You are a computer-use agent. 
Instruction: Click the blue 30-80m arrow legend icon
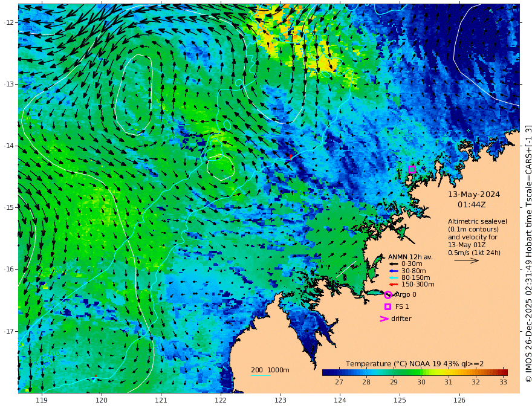[393, 271]
